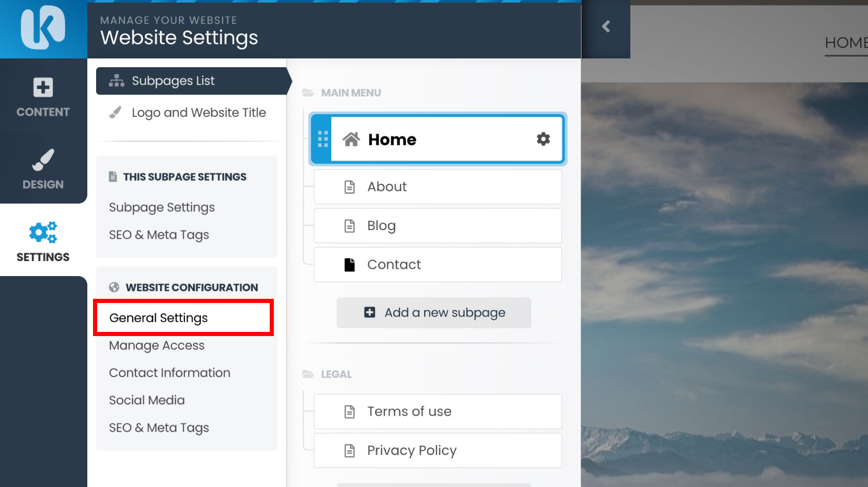Select the Privacy Policy page

pos(438,450)
